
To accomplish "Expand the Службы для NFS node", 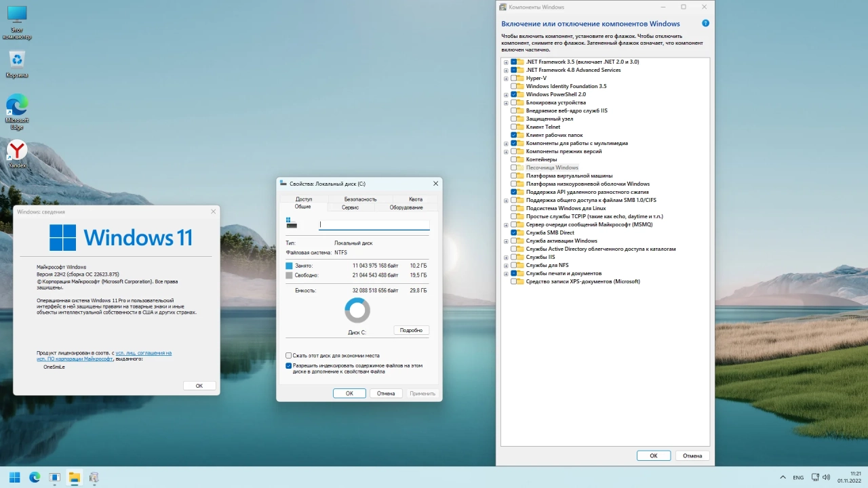I will click(x=506, y=265).
